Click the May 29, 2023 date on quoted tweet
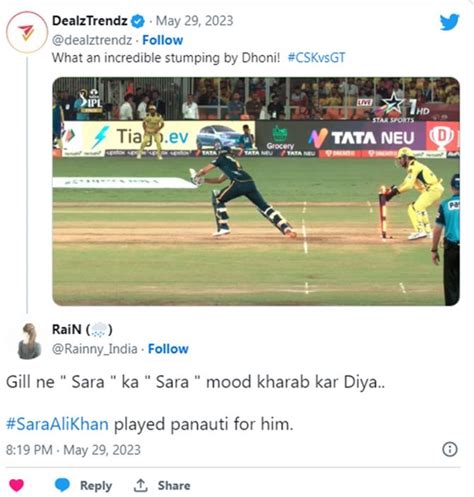The height and width of the screenshot is (497, 474). coord(194,21)
